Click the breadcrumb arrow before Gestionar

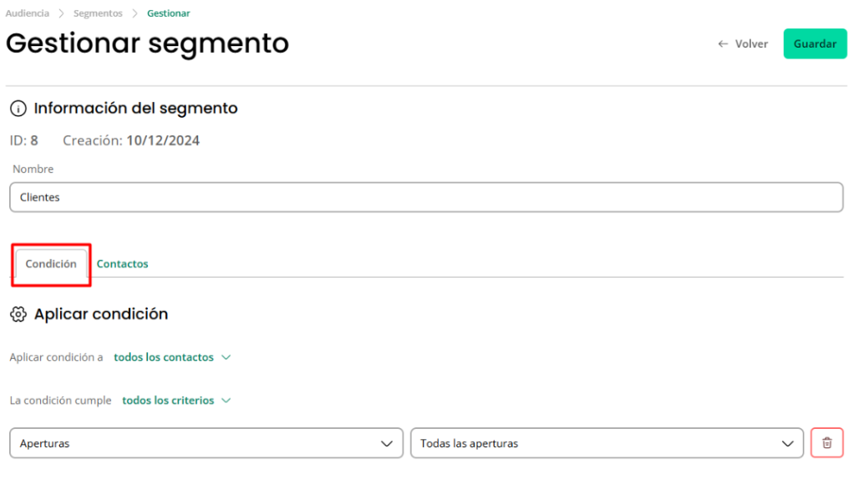(135, 13)
